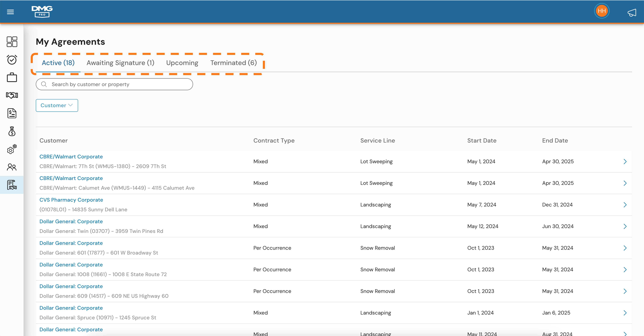Image resolution: width=644 pixels, height=336 pixels.
Task: Open the hamburger navigation menu
Action: click(10, 12)
